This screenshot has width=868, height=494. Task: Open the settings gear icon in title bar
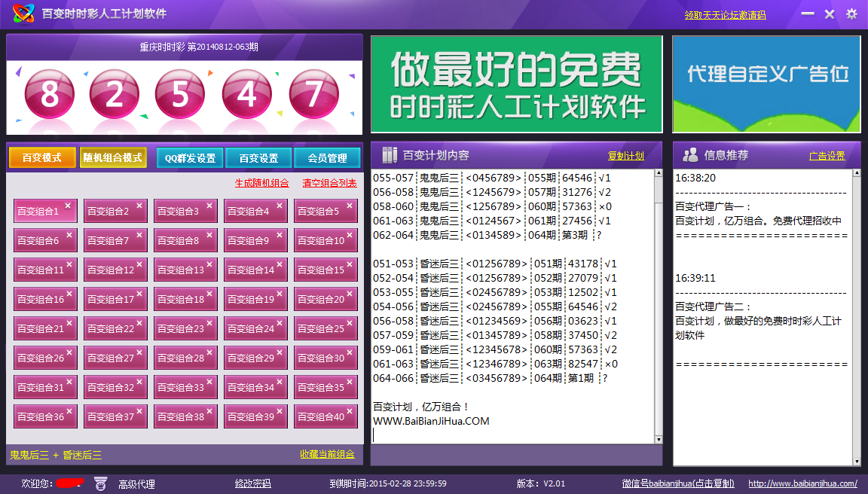click(x=851, y=14)
